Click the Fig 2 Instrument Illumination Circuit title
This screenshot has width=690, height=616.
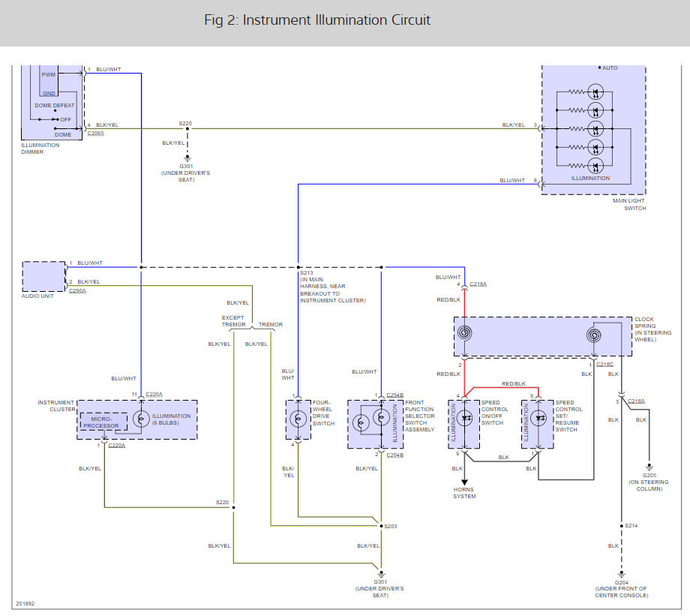(x=316, y=20)
